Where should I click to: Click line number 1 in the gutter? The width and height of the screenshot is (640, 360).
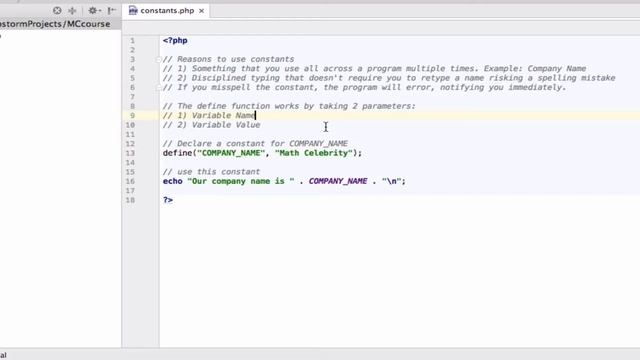132,41
